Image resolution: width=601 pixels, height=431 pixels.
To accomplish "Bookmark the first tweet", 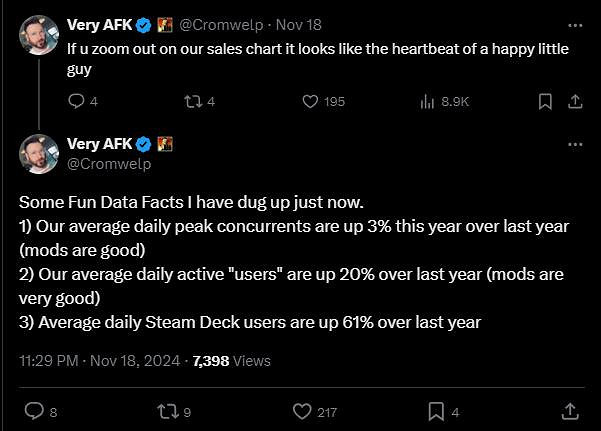I will pos(545,101).
